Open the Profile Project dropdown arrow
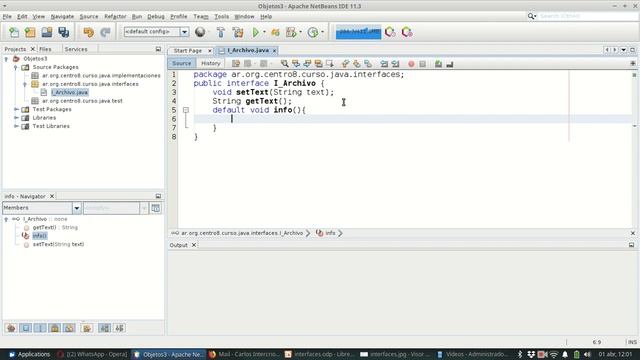Image resolution: width=640 pixels, height=360 pixels. tap(300, 32)
